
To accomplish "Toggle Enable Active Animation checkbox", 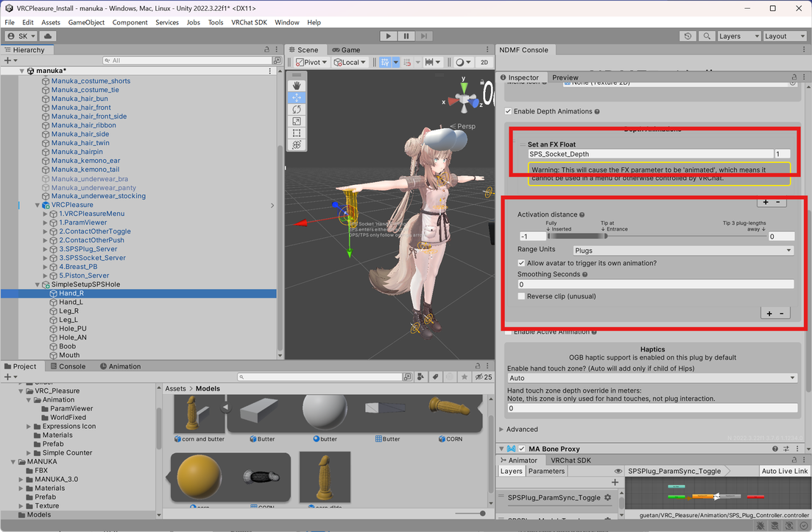I will point(508,332).
